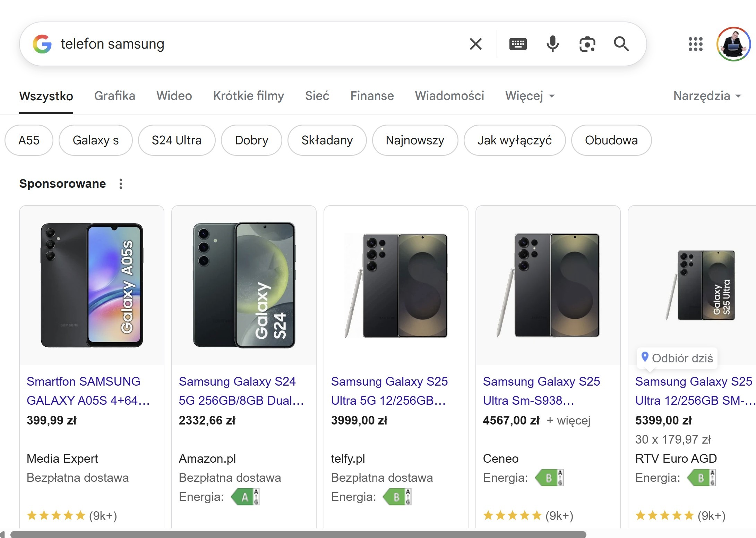Click the 399,99 zł price
Viewport: 756px width, 538px height.
pyautogui.click(x=52, y=420)
